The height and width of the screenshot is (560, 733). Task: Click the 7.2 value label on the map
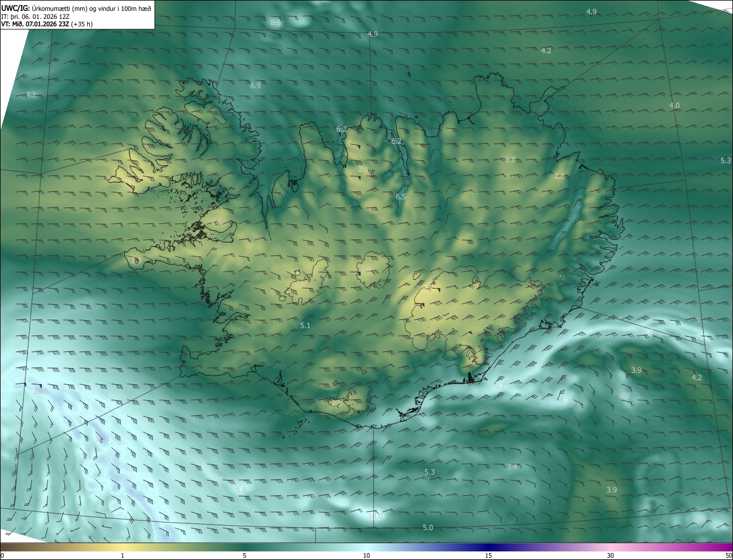click(x=31, y=94)
